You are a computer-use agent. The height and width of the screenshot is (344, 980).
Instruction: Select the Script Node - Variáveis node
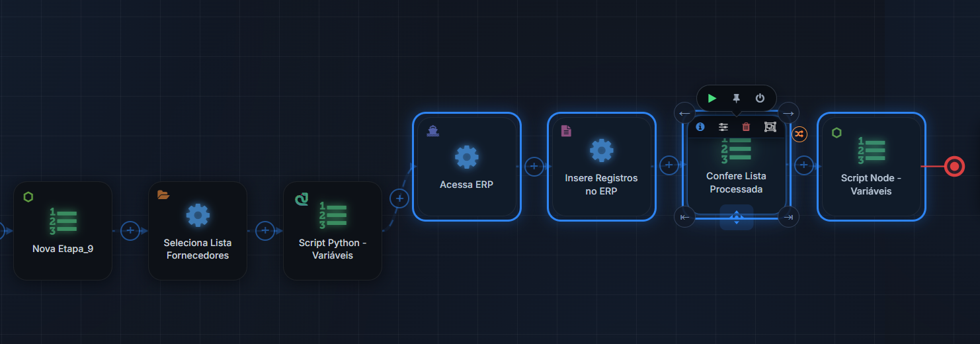pos(871,166)
